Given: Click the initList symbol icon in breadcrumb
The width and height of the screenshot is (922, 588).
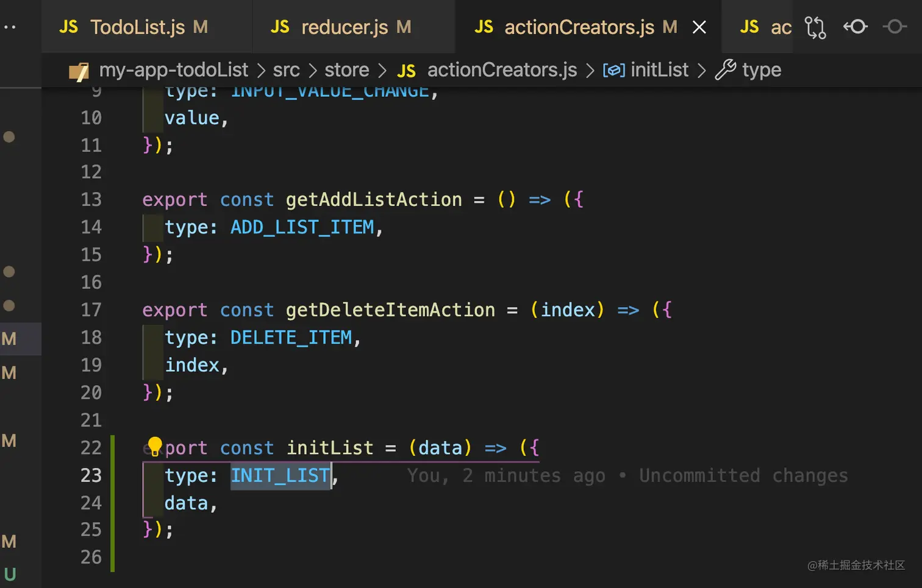Looking at the screenshot, I should (x=613, y=71).
